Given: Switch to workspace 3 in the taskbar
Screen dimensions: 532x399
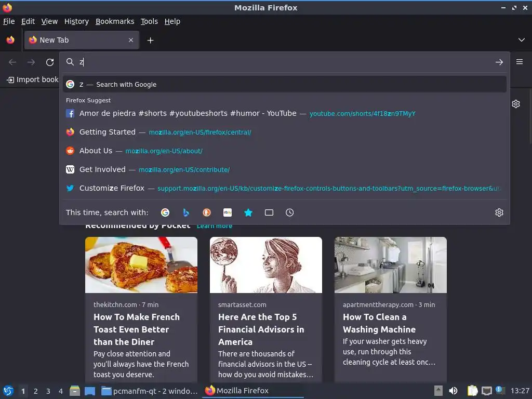Looking at the screenshot, I should point(48,391).
